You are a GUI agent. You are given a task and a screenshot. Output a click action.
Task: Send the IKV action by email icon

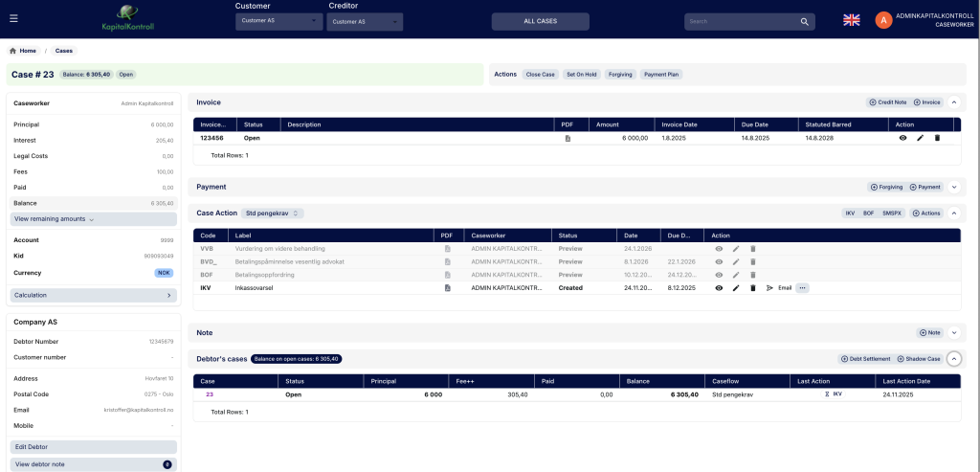769,287
